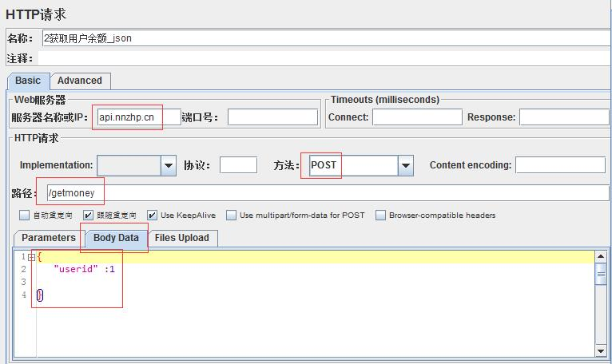
Task: Click the name field containing 2获取用户余额_json
Action: [326, 38]
